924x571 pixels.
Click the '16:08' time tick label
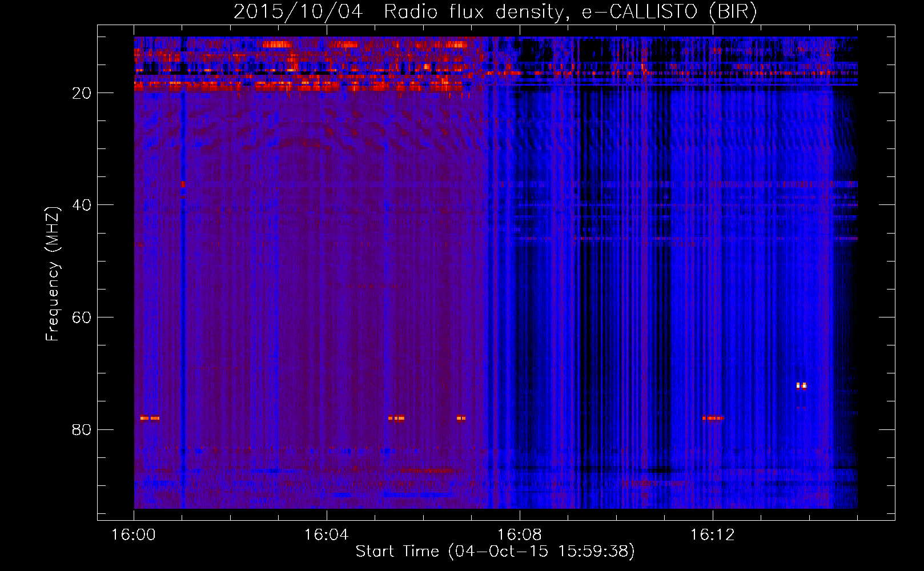click(x=520, y=535)
